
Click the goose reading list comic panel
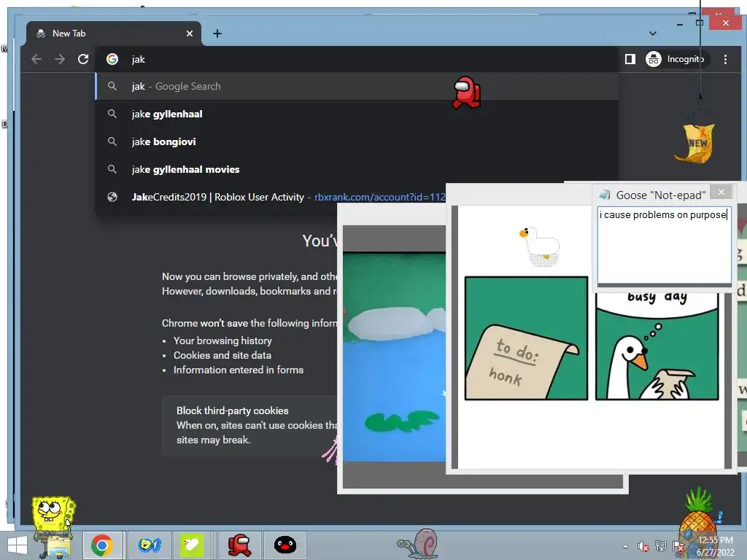(x=657, y=346)
